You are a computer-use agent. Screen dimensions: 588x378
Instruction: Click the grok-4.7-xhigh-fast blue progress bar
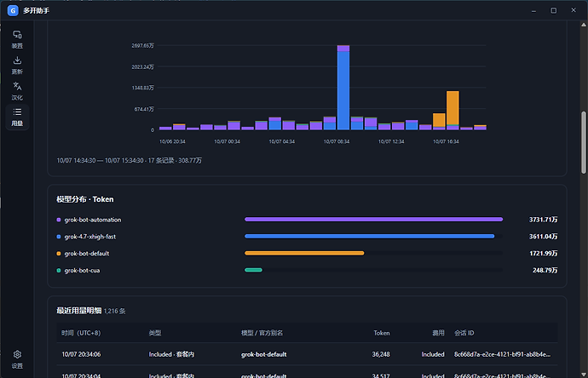tap(369, 237)
